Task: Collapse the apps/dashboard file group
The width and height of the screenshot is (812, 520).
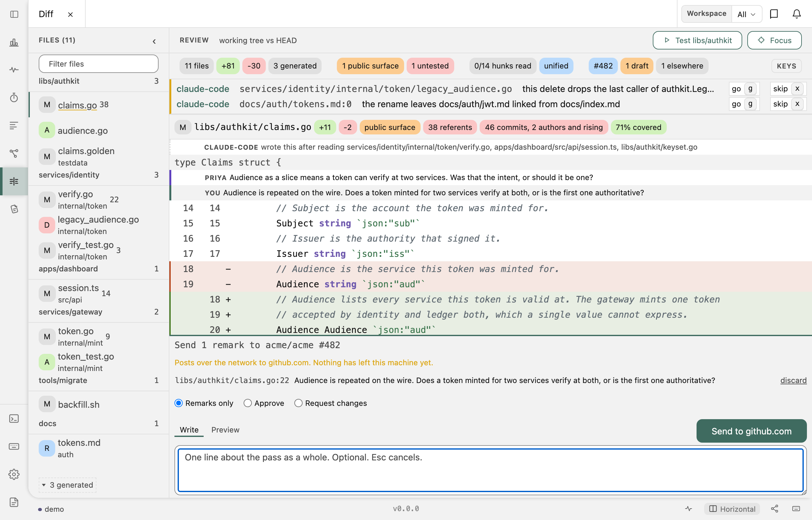Action: (98, 269)
